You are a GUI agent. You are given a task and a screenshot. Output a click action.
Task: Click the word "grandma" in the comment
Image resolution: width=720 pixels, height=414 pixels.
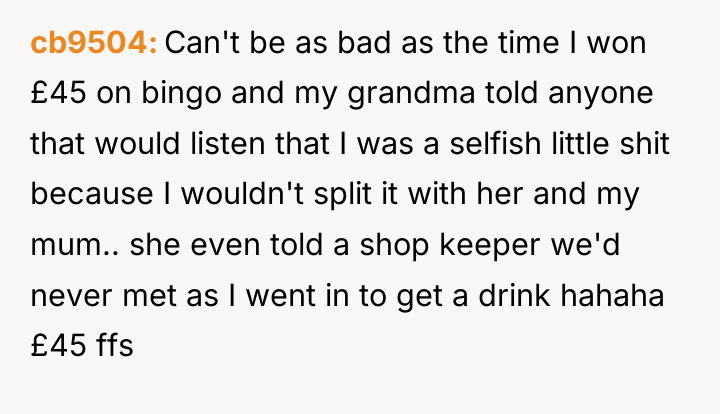[411, 95]
